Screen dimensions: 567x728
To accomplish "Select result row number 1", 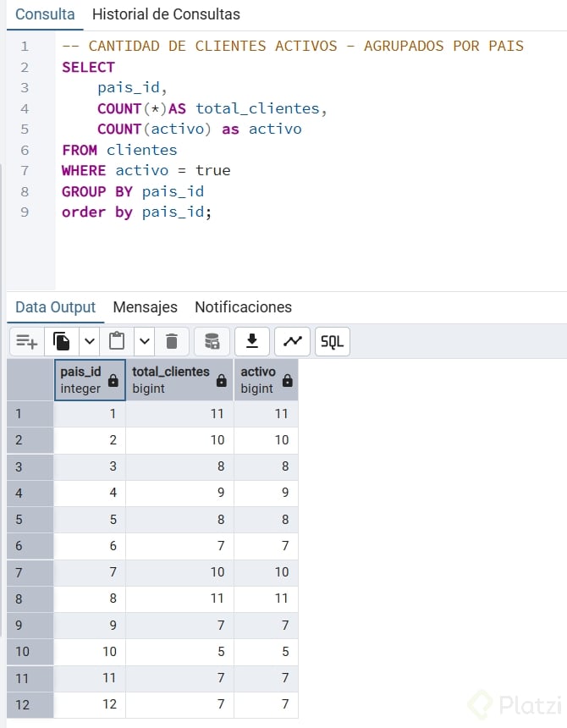I will coord(30,414).
